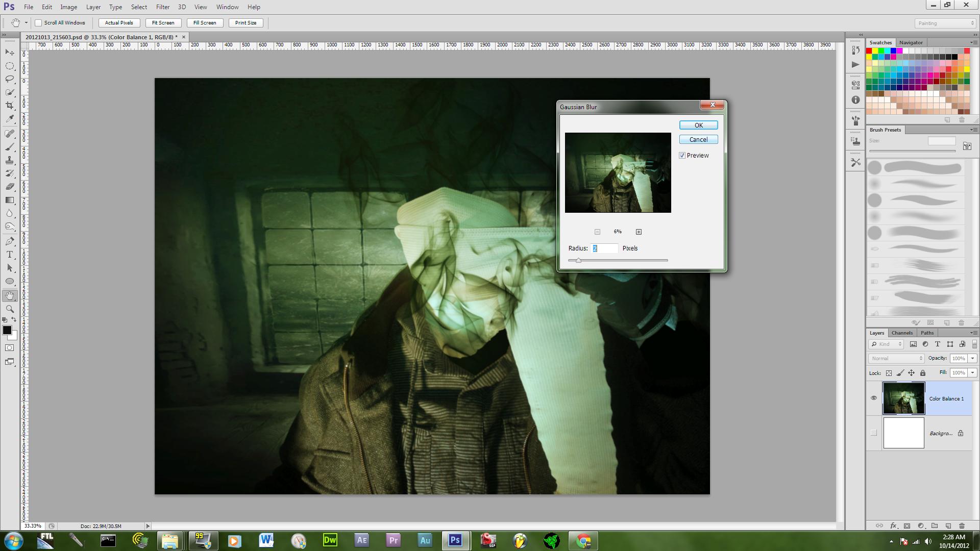The width and height of the screenshot is (980, 551).
Task: Toggle Lock image pixels
Action: pyautogui.click(x=900, y=373)
